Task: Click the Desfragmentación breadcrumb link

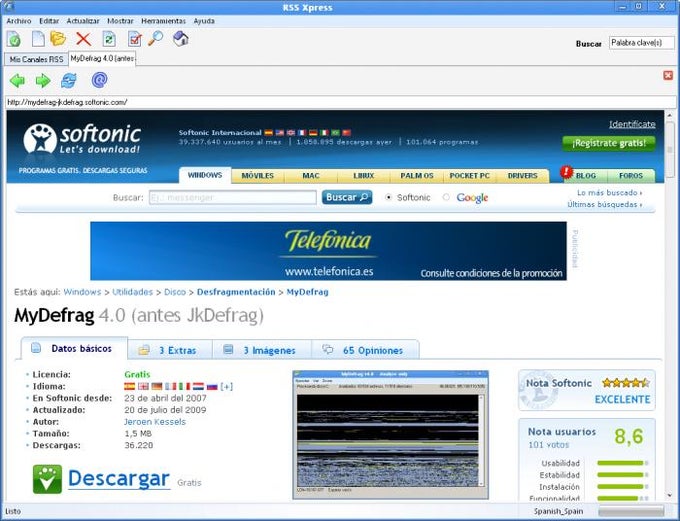Action: point(236,292)
